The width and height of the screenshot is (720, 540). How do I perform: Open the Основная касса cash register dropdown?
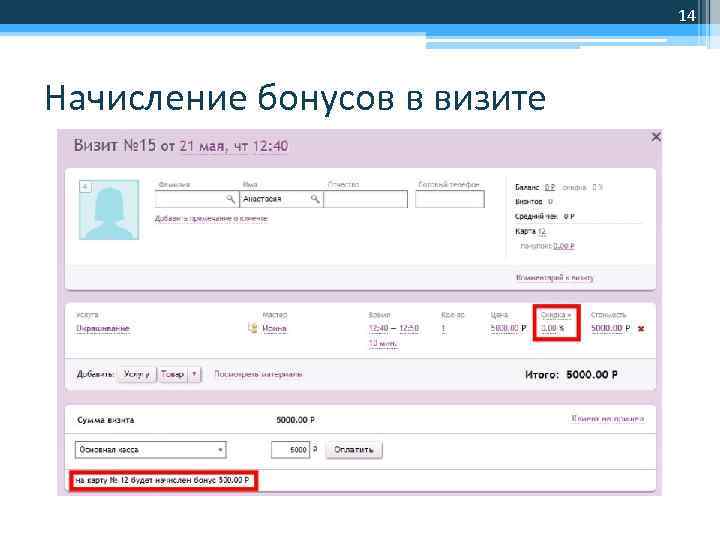tap(151, 450)
